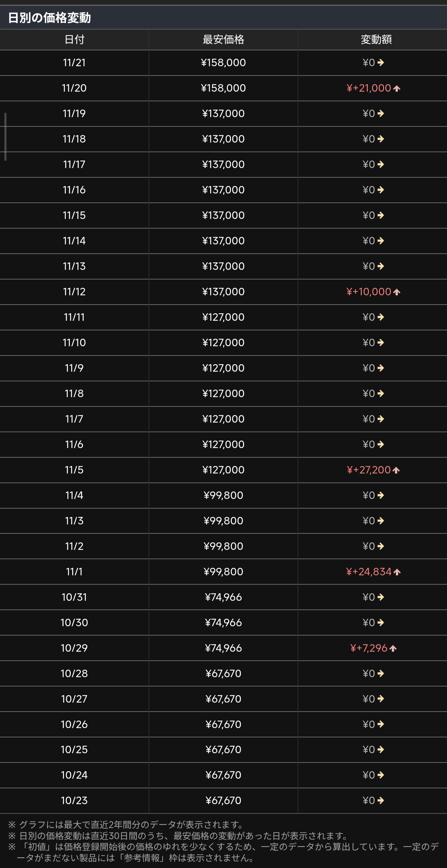Click the ¥74,966 price for 10/29
Viewport: 447px width, 868px height.
coord(223,648)
